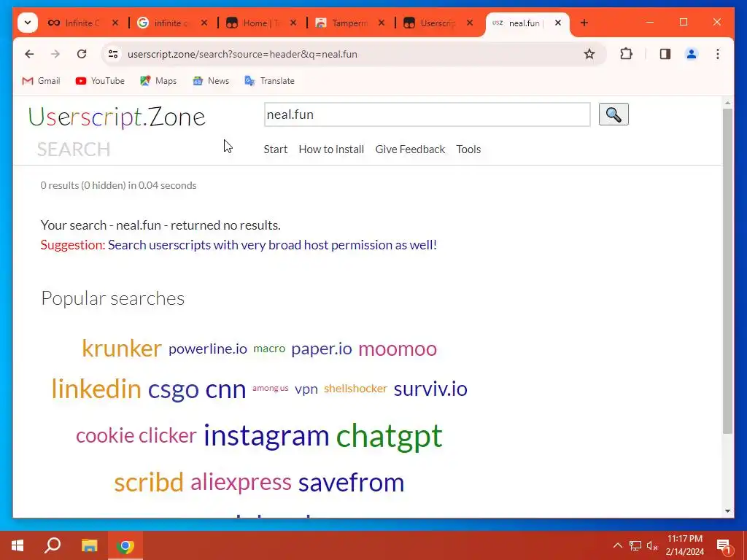Image resolution: width=747 pixels, height=560 pixels.
Task: Open the Extensions puzzle icon
Action: click(x=626, y=54)
